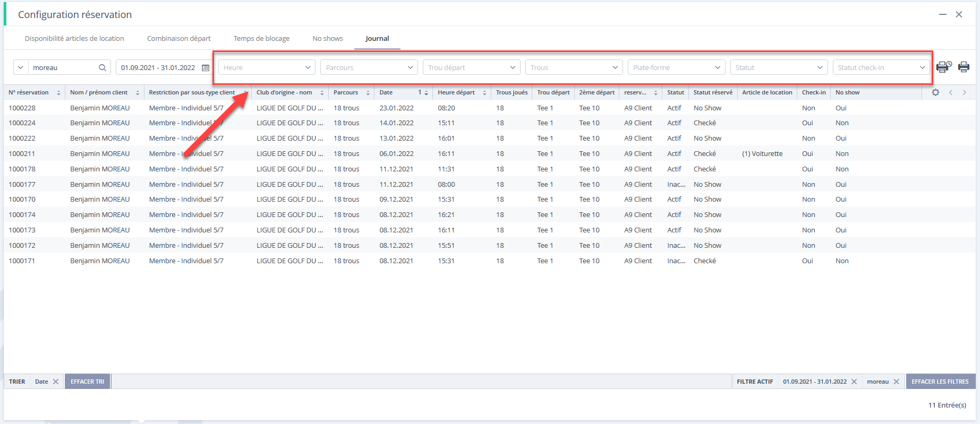980x424 pixels.
Task: Open the column settings gear icon
Action: 935,92
